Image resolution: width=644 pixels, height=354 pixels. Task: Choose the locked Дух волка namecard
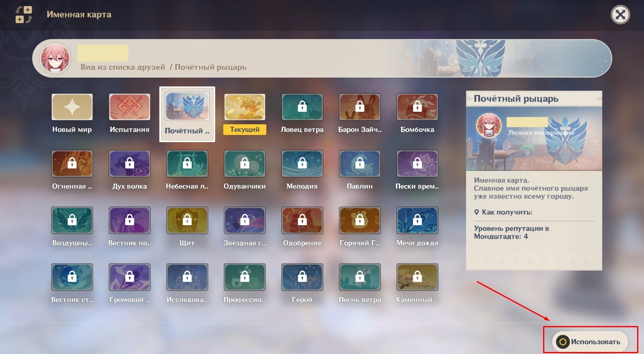[130, 164]
